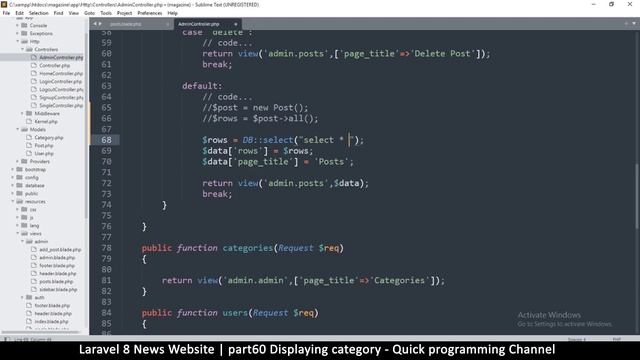Open SignupController.php in sidebar
This screenshot has height=360, width=640.
pyautogui.click(x=61, y=98)
